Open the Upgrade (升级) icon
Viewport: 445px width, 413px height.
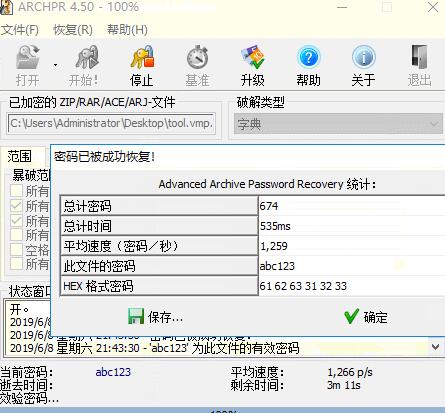(x=253, y=57)
